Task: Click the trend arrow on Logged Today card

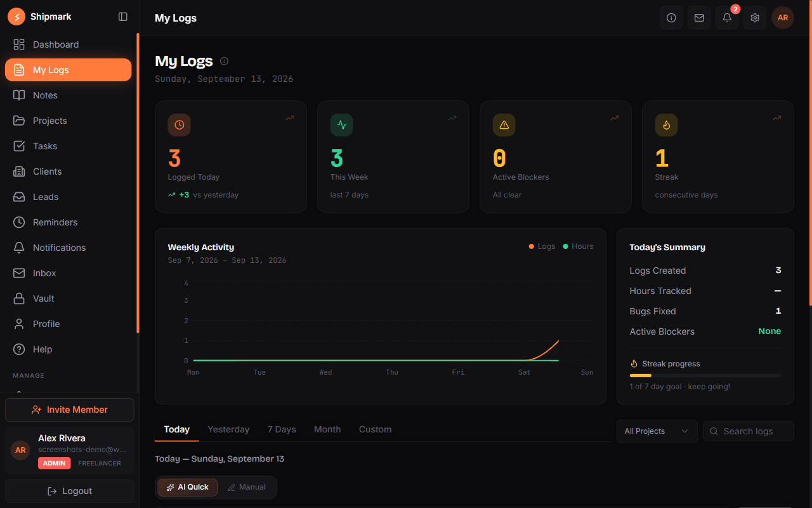Action: [x=290, y=118]
